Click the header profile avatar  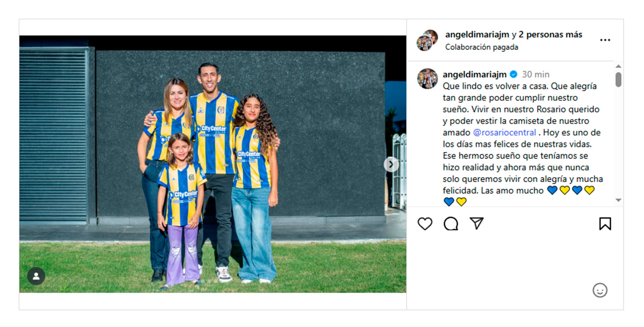pyautogui.click(x=427, y=40)
